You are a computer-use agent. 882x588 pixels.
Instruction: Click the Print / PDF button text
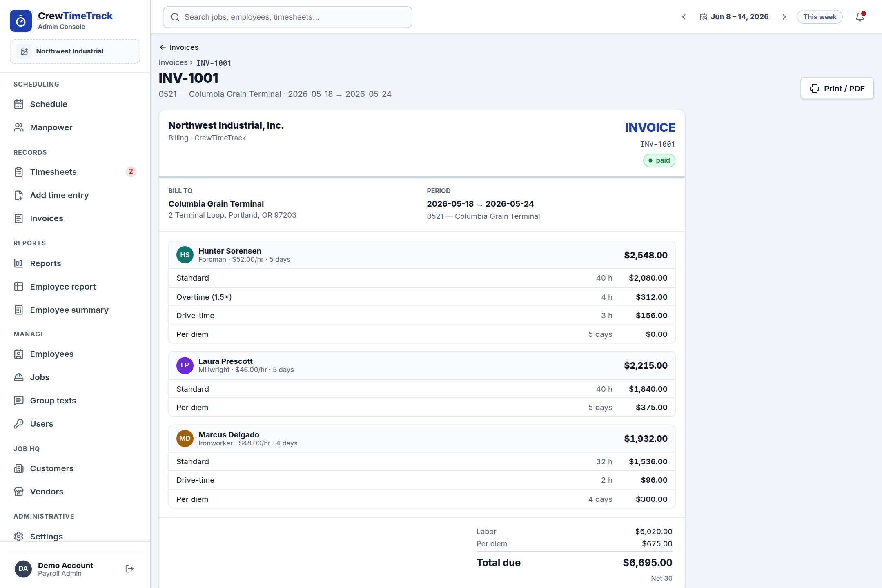(844, 89)
